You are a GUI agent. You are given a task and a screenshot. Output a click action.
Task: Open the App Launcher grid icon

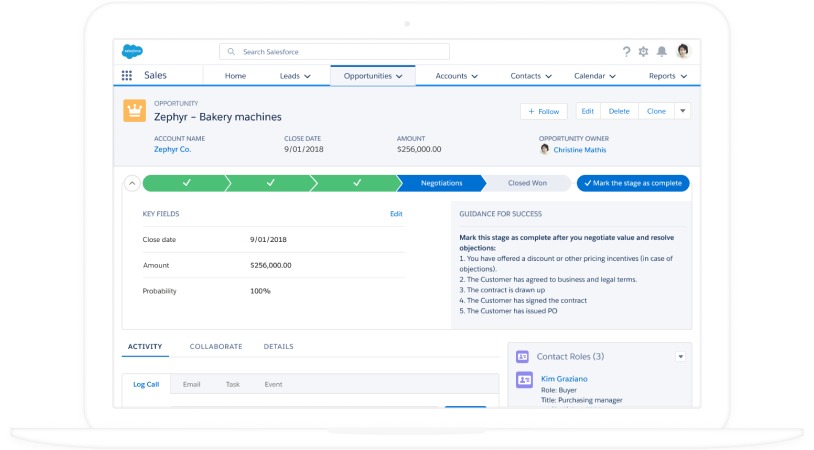pos(127,76)
